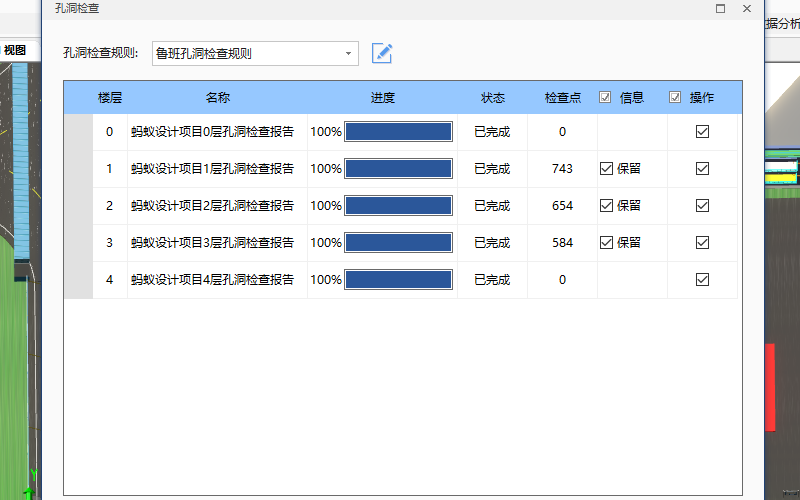Close the 孔洞检查 dialog
Image resolution: width=800 pixels, height=500 pixels.
747,8
